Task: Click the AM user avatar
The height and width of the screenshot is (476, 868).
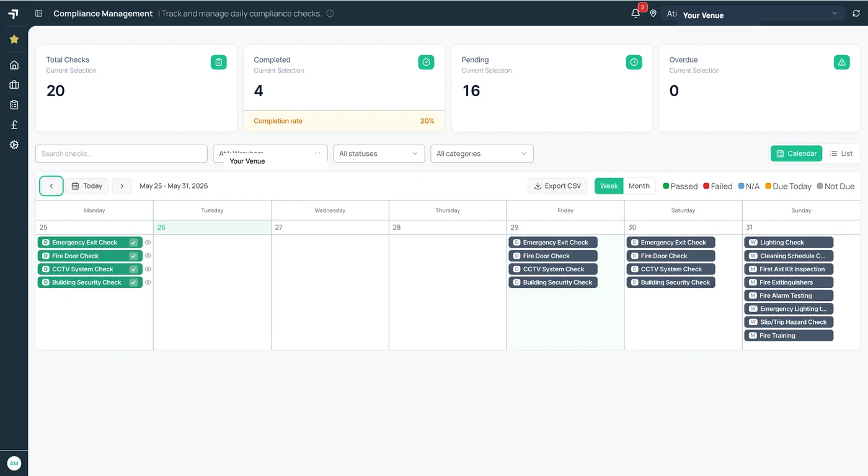Action: tap(14, 463)
